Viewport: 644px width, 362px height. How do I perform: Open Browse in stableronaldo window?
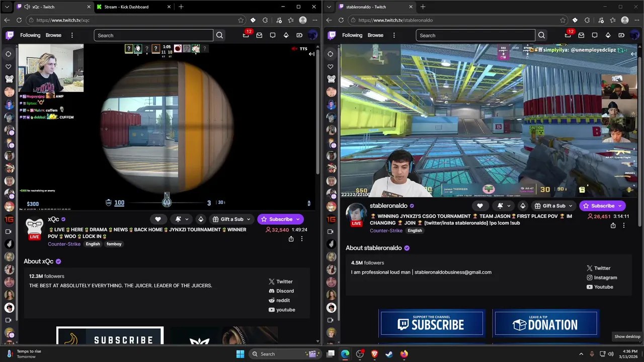pyautogui.click(x=375, y=35)
